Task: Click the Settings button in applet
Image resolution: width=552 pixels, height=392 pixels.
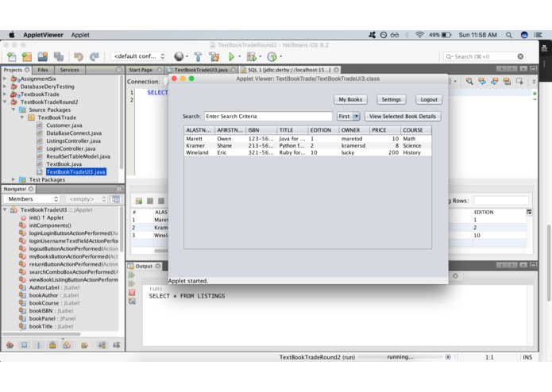Action: tap(391, 99)
